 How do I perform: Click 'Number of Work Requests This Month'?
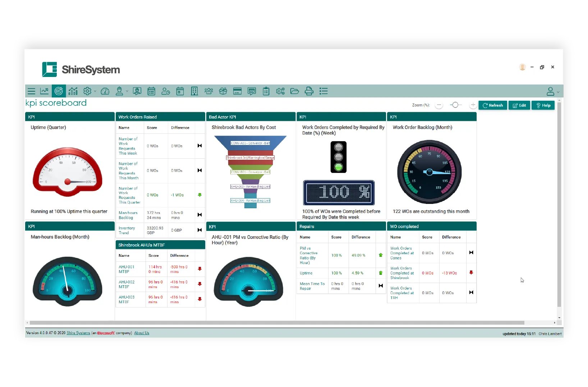pyautogui.click(x=128, y=171)
